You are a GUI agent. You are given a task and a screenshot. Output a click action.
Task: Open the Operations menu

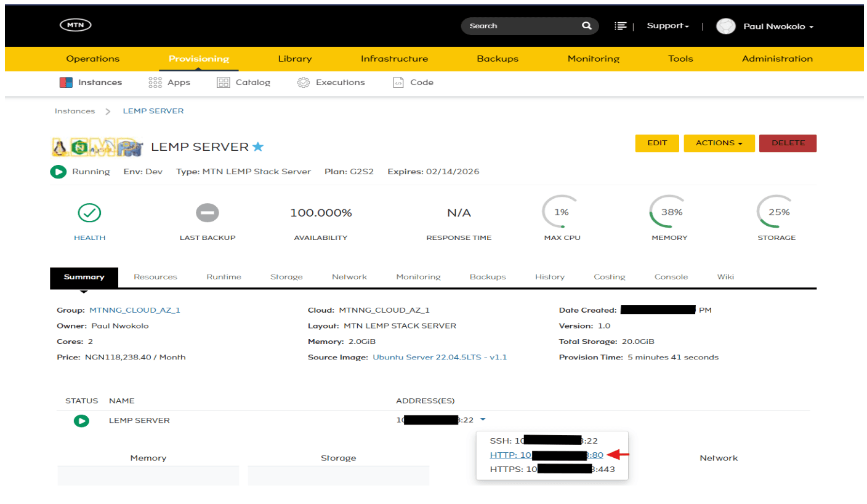coord(93,59)
